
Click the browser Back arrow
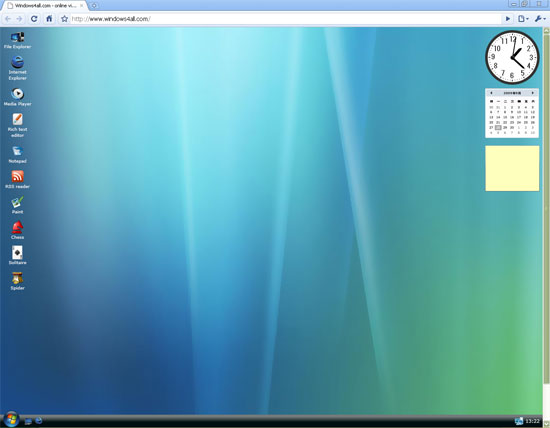click(8, 19)
